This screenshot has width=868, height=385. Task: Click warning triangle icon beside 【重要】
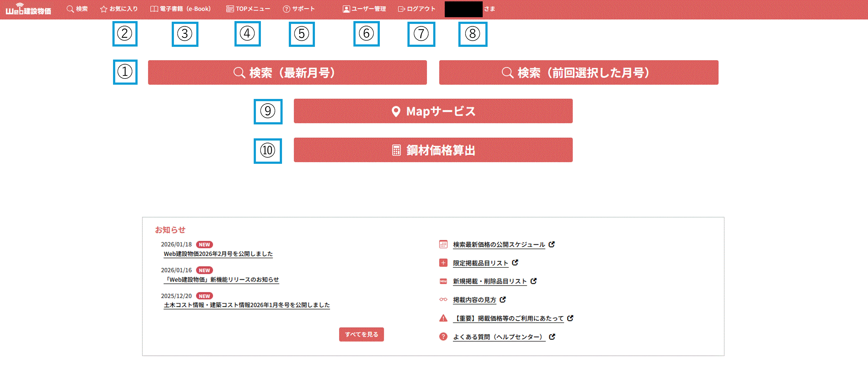443,318
